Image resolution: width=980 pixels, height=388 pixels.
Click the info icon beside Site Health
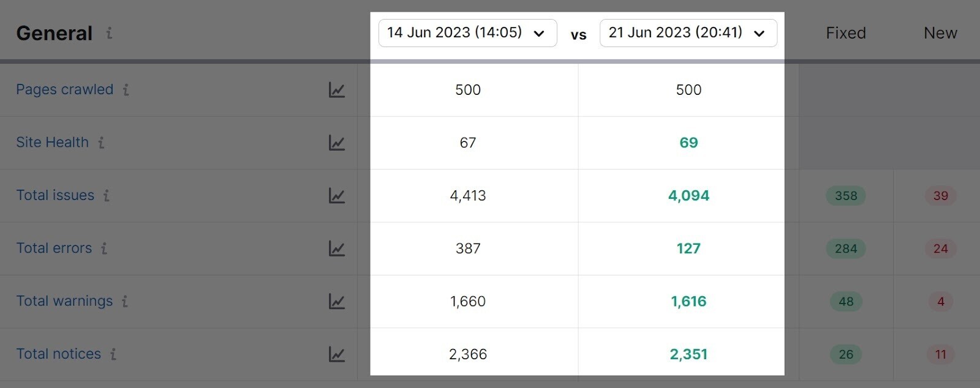102,143
